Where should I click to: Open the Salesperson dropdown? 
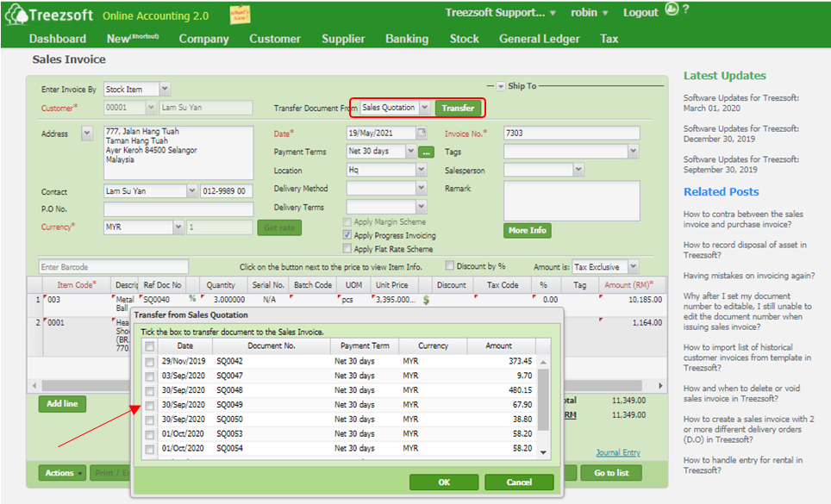pos(578,170)
